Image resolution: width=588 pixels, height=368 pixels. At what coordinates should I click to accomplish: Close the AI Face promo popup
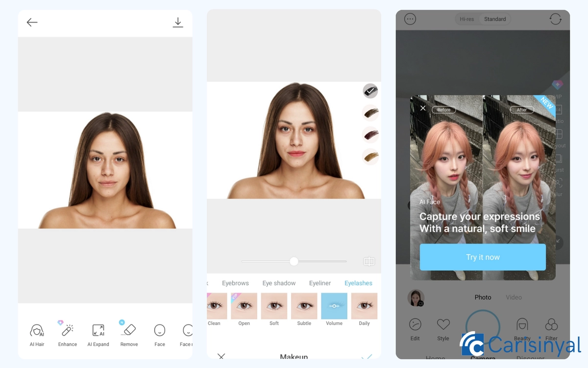click(x=423, y=108)
